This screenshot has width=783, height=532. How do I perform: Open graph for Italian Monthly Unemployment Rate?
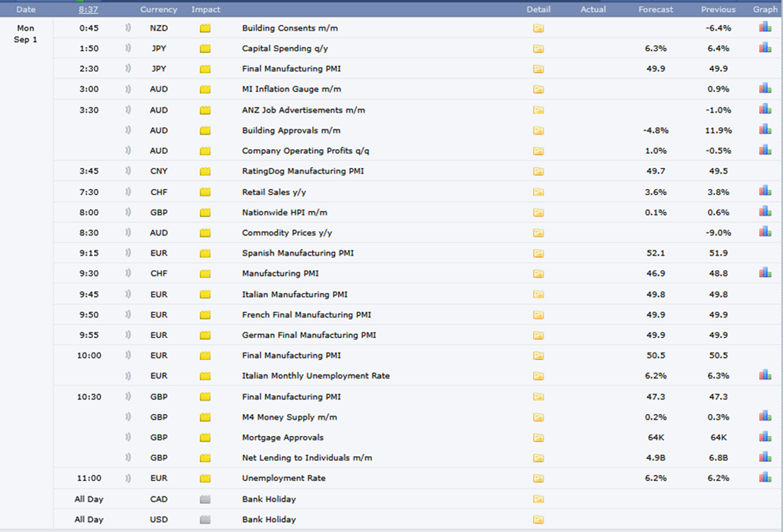click(765, 375)
